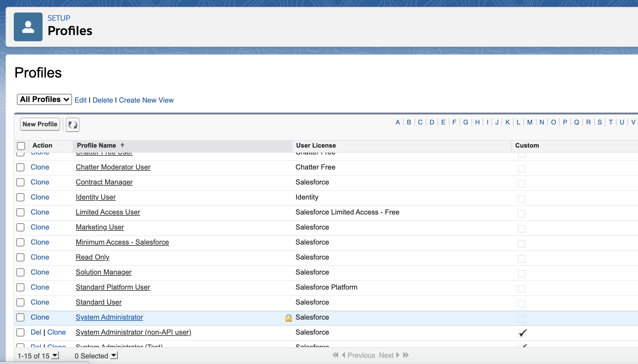The height and width of the screenshot is (364, 638).
Task: Select the Read Only row checkbox
Action: tap(21, 257)
